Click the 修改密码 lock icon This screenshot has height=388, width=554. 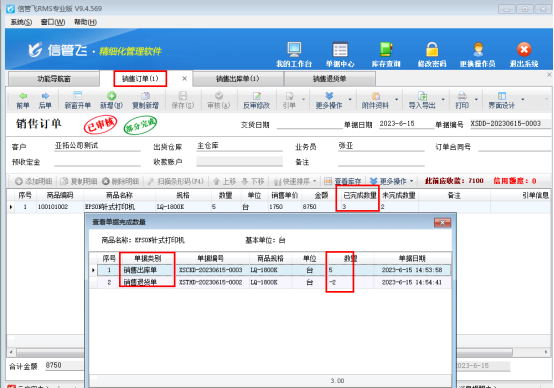tap(432, 49)
